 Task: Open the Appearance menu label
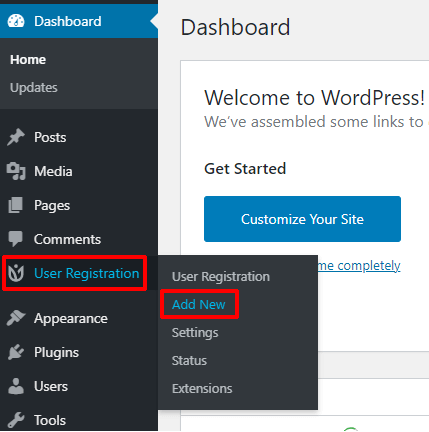pos(71,318)
